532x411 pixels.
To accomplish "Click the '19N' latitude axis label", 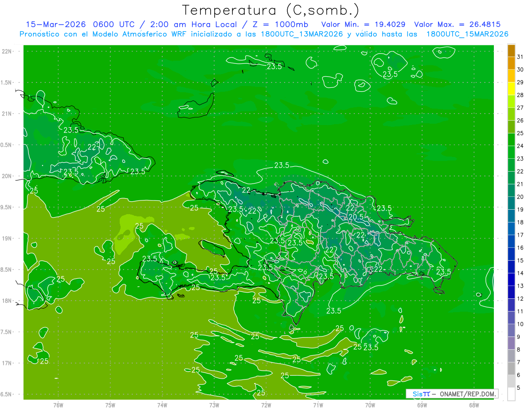I will point(7,239).
